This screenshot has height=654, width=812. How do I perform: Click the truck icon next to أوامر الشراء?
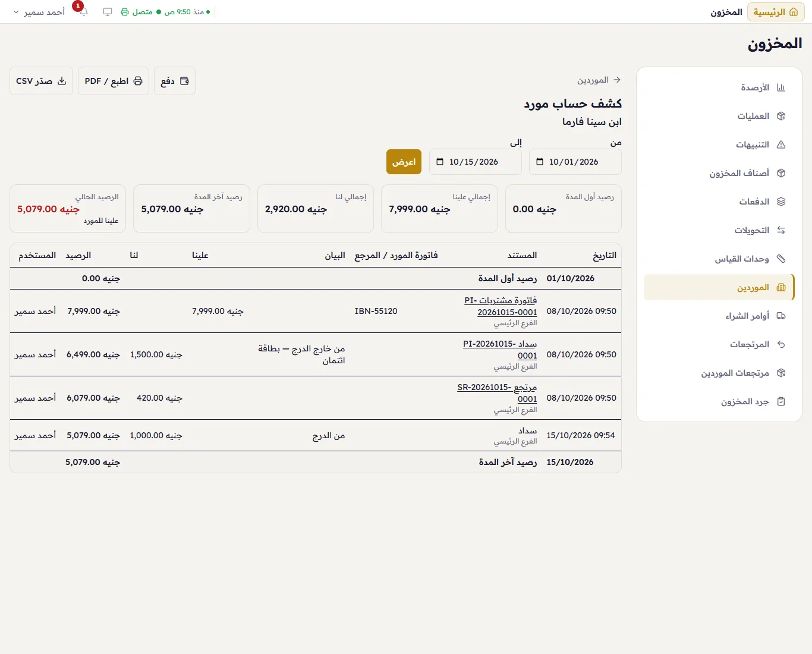(x=781, y=316)
